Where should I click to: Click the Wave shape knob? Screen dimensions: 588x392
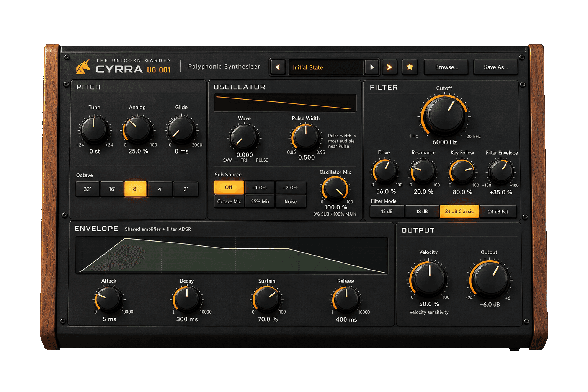[x=244, y=137]
